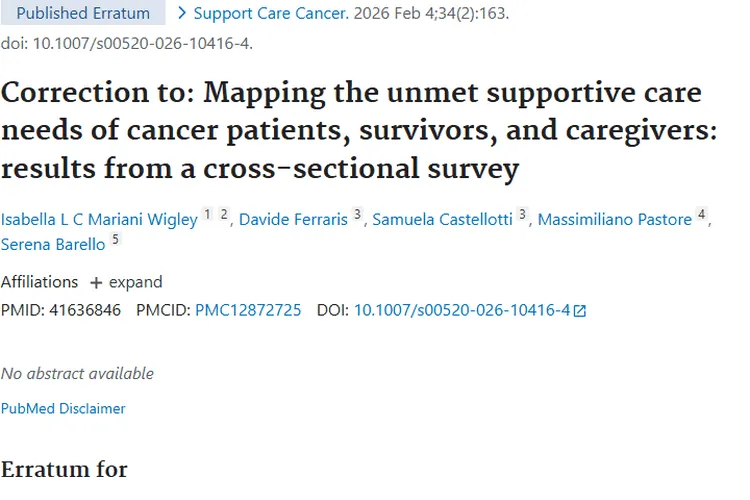Open the PubMed Disclaimer link
The image size is (750, 500).
click(x=63, y=408)
